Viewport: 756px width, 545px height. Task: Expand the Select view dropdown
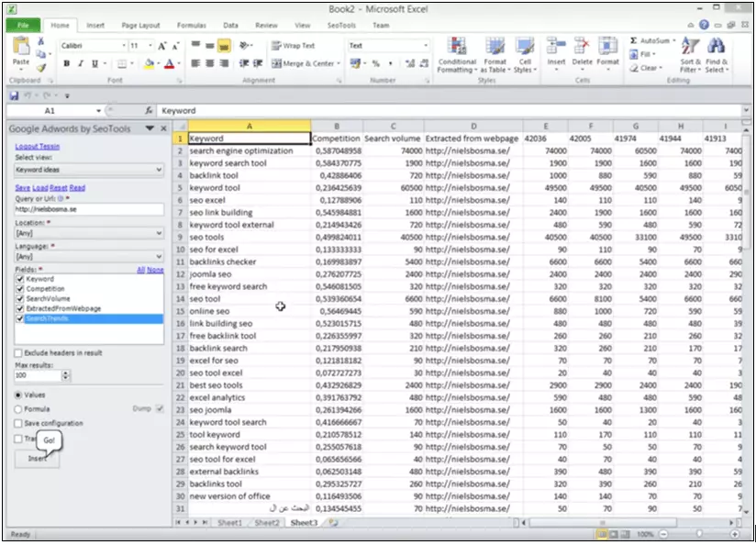coord(160,170)
